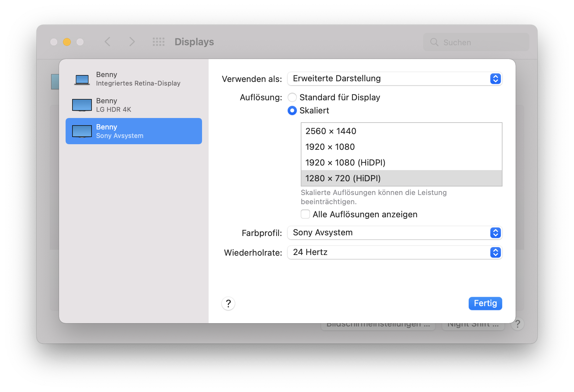Open the Wiederholrate dropdown
This screenshot has width=574, height=392.
point(395,252)
